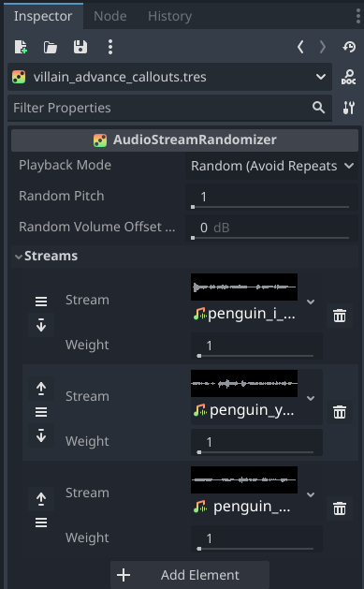The image size is (364, 589).
Task: Open the load resource folder icon
Action: 51,48
